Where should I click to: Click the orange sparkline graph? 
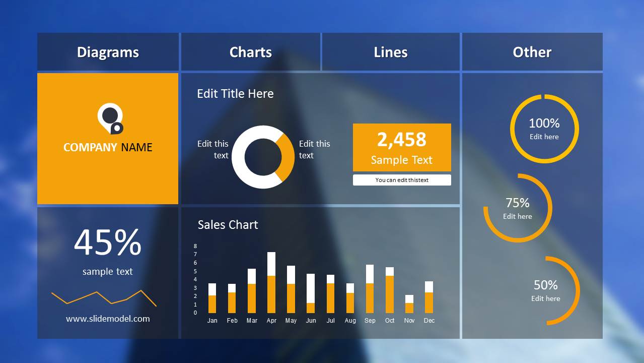pyautogui.click(x=104, y=297)
